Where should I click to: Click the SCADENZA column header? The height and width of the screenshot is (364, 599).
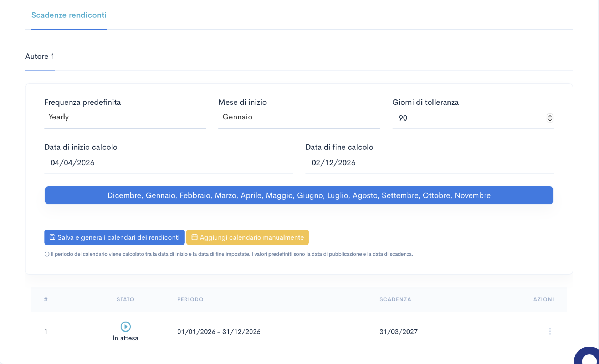point(395,299)
